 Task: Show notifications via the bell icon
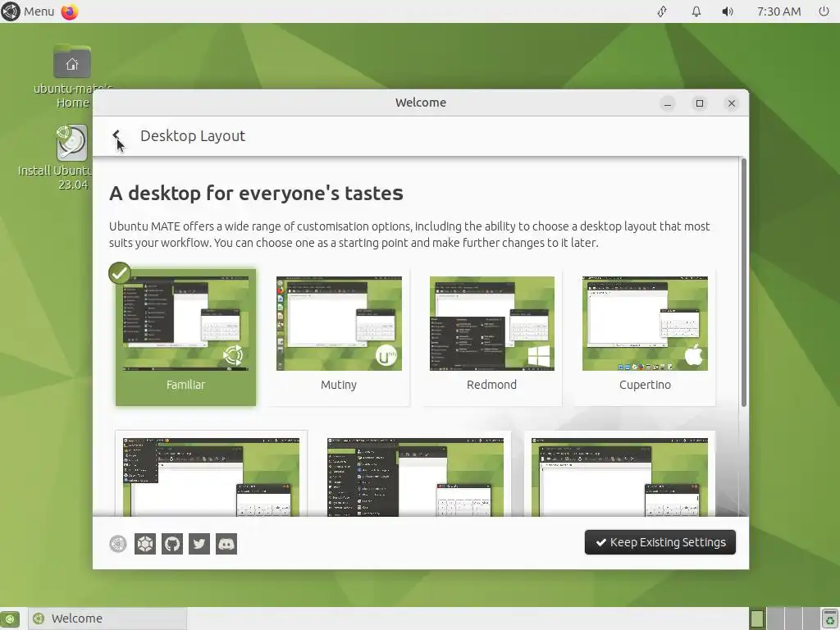tap(696, 11)
